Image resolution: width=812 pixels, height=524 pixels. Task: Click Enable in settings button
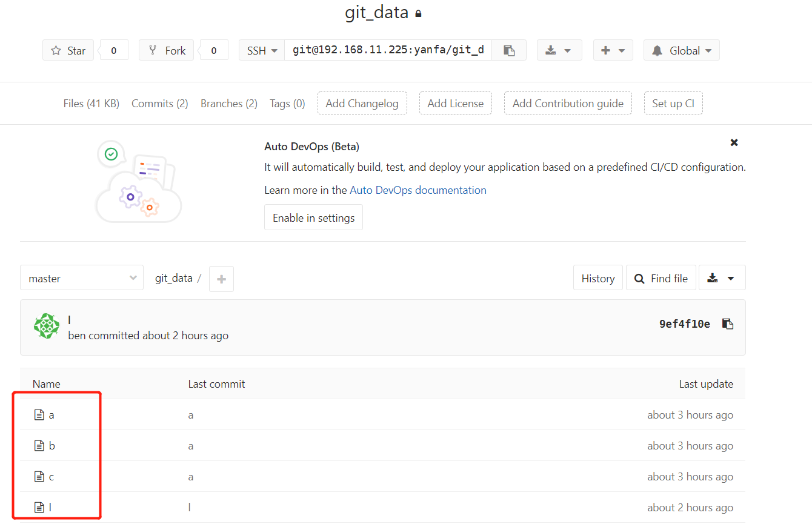click(313, 218)
